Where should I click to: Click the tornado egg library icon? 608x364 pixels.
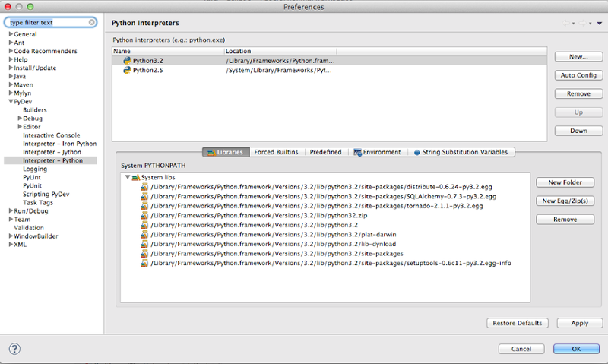click(144, 206)
